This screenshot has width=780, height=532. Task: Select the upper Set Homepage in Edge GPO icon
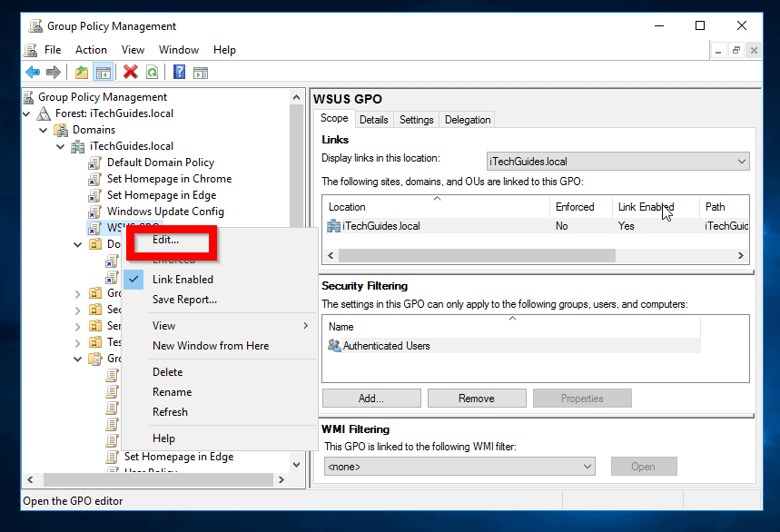pos(95,195)
